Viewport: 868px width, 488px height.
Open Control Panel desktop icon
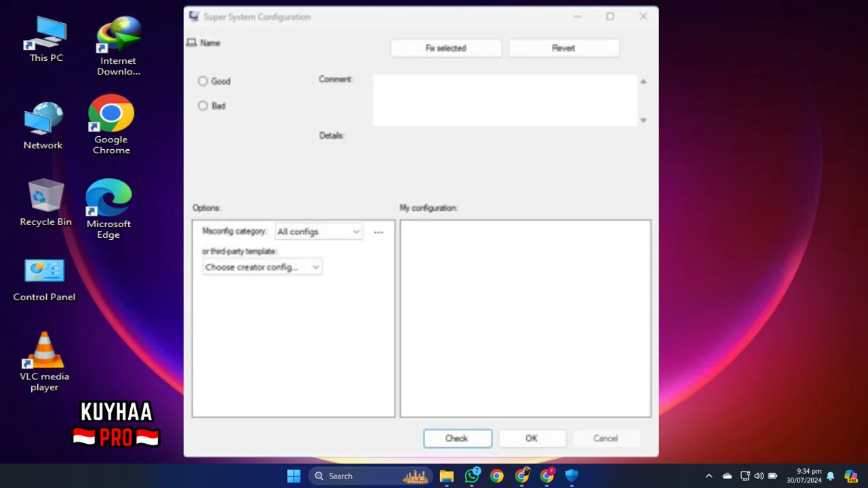[44, 279]
